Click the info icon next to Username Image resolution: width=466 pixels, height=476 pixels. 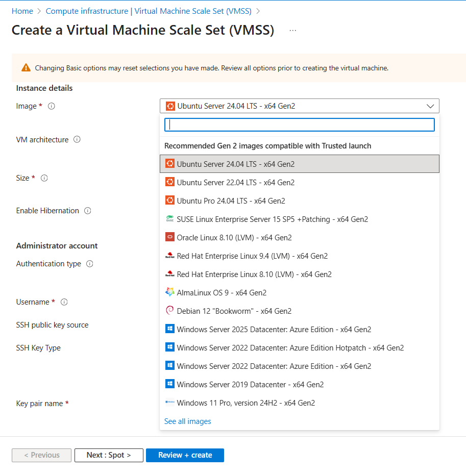click(x=64, y=302)
